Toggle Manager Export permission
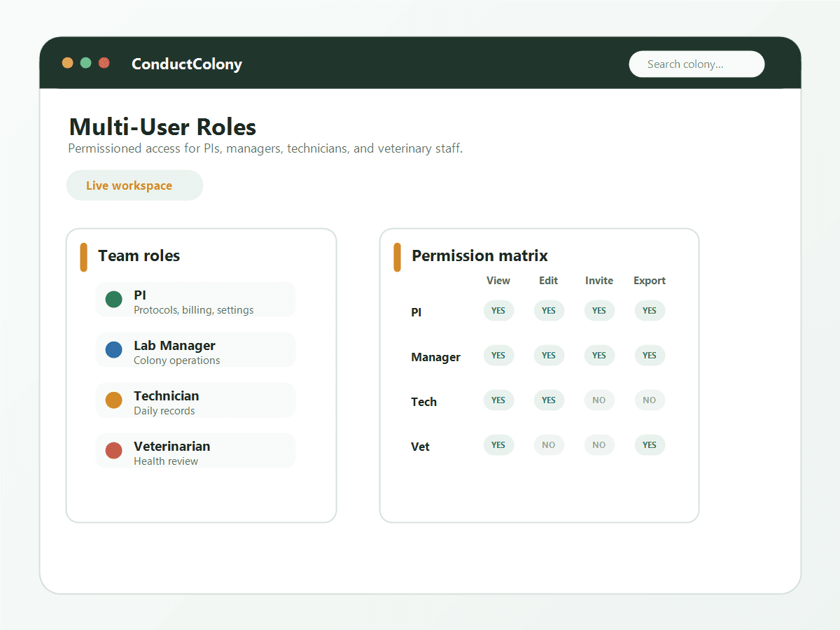 tap(650, 356)
